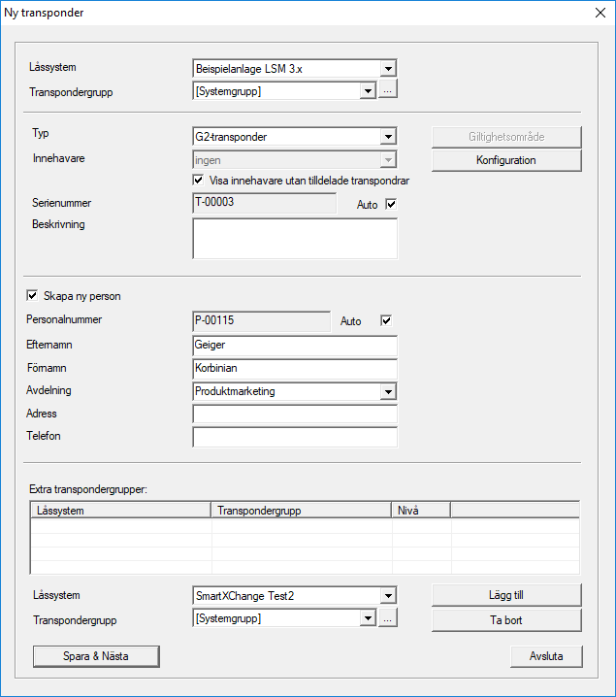Click into the Beskrivning text area

tap(295, 239)
